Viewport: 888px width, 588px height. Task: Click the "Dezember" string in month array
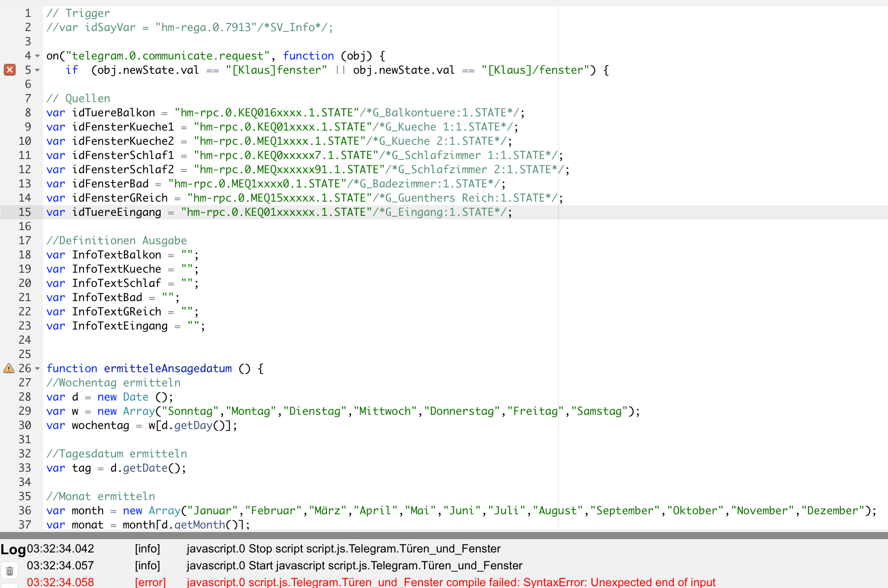[833, 511]
